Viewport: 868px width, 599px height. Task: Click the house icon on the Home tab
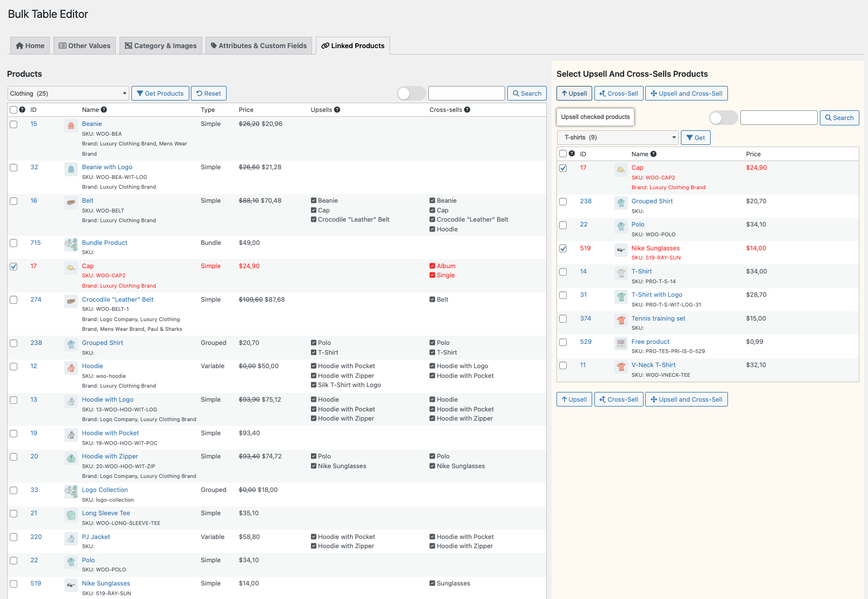coord(19,45)
